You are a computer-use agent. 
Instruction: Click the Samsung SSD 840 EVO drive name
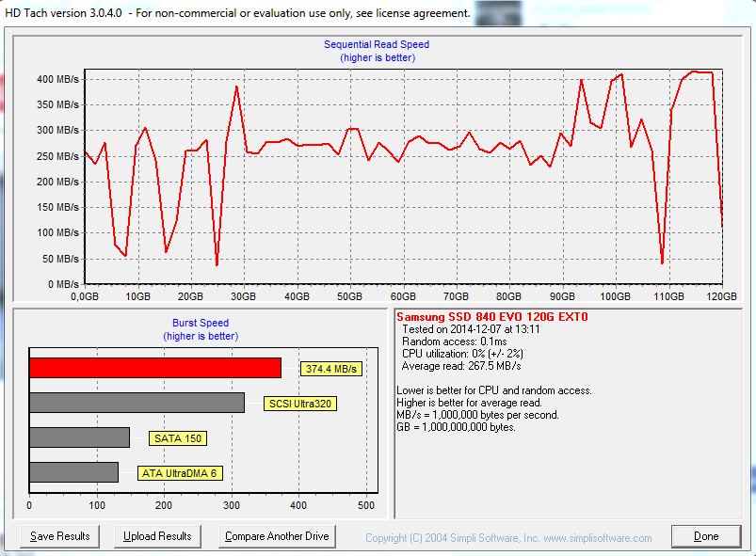pos(492,317)
